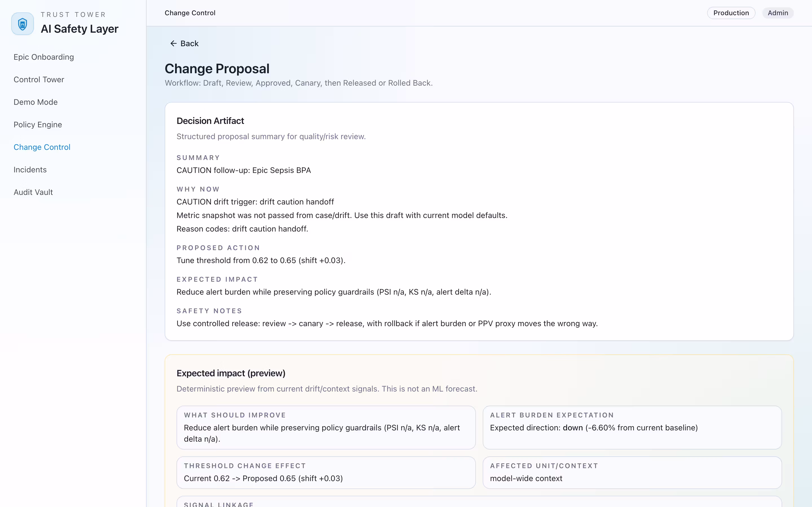
Task: Open the Incidents page
Action: coord(30,170)
